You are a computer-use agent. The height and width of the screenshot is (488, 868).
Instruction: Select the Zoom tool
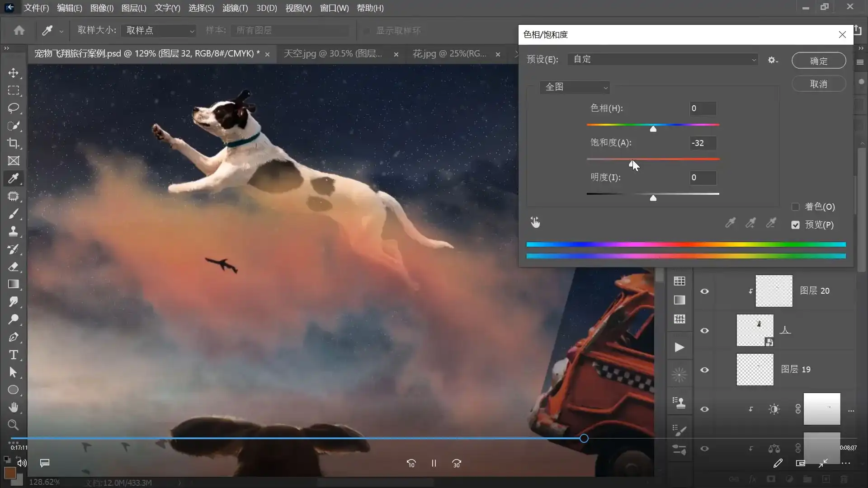coord(14,425)
